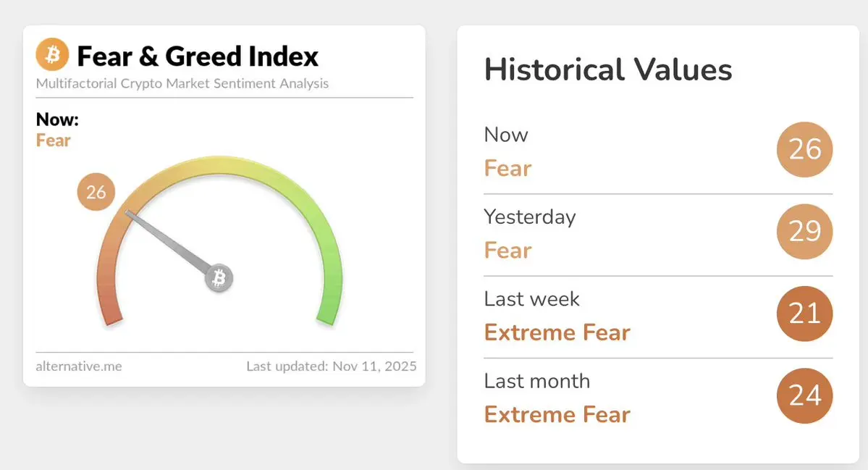This screenshot has width=868, height=470.
Task: Click the Last updated Nov 11, 2025 text
Action: 331,366
